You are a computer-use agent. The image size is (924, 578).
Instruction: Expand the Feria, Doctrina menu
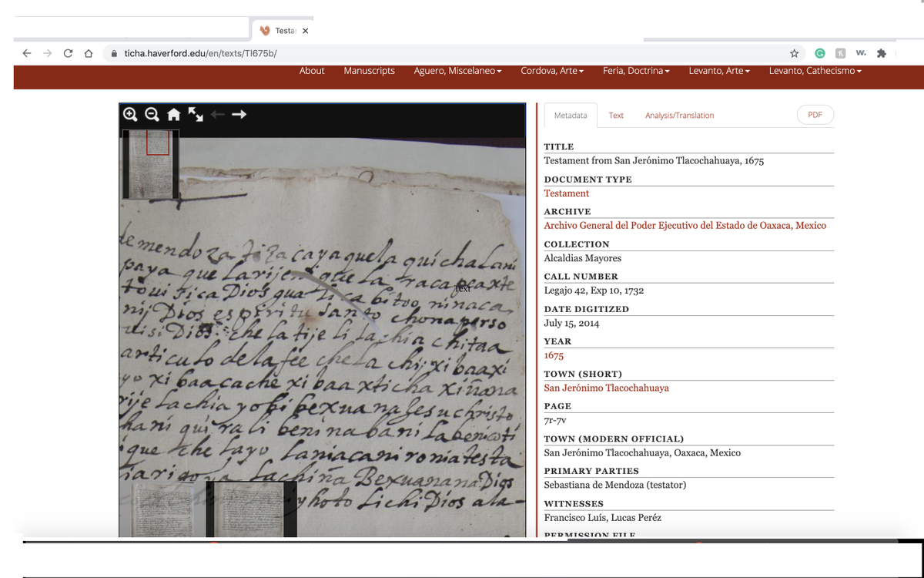tap(636, 71)
